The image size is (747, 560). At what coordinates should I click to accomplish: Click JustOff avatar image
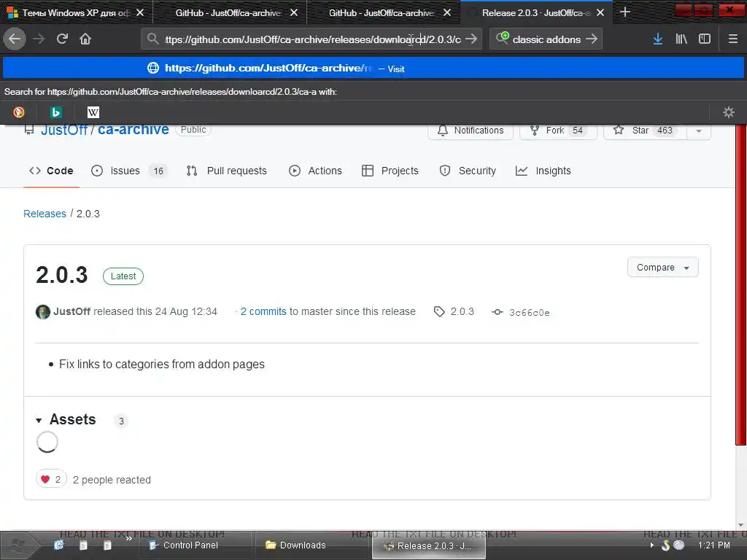(x=43, y=312)
